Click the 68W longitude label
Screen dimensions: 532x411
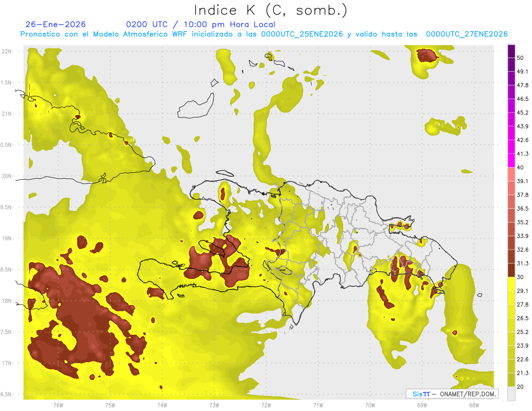tap(473, 405)
